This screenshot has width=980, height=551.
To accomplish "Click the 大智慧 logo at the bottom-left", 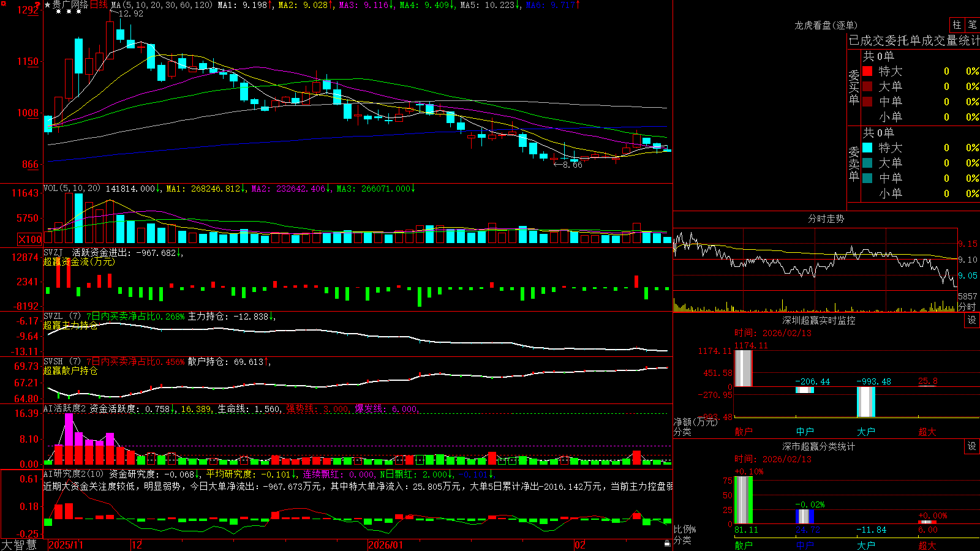I will [x=18, y=545].
